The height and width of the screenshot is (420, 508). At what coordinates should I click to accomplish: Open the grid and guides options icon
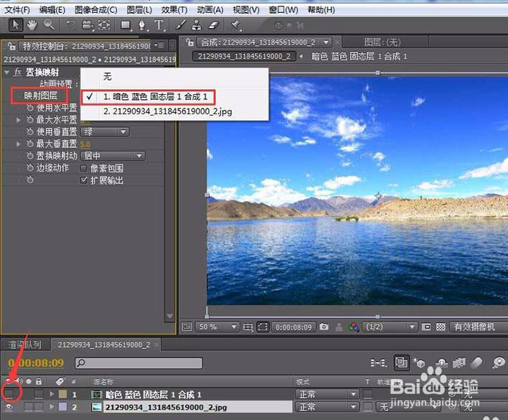(x=248, y=327)
